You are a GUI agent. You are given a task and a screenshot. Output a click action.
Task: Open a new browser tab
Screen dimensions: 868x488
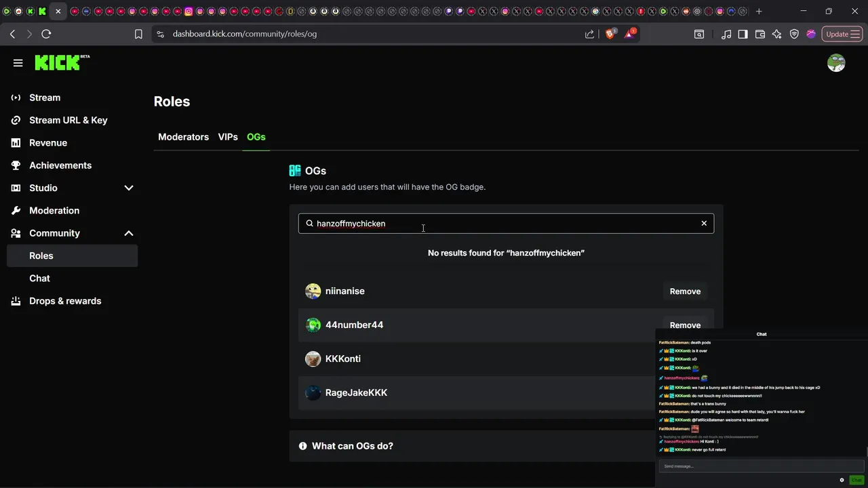[x=759, y=12]
